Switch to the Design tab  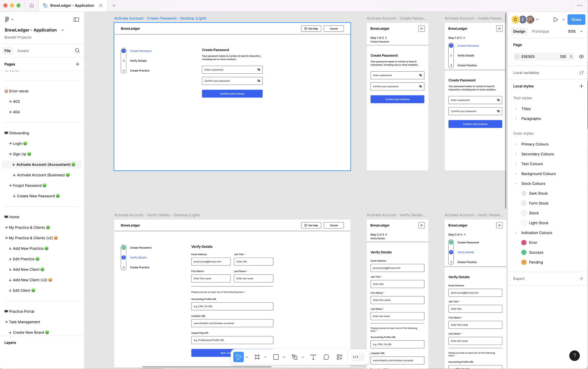519,31
